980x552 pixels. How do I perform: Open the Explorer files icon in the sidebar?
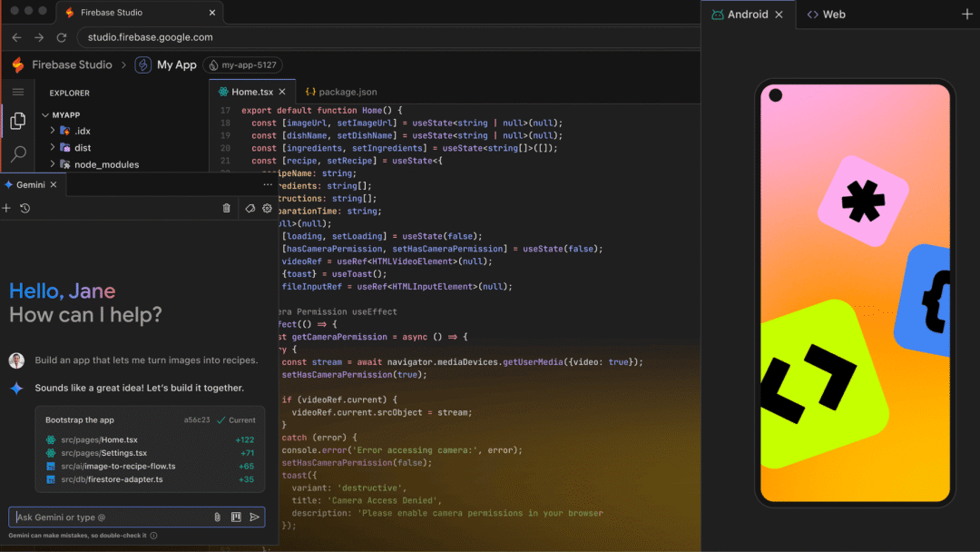point(18,121)
